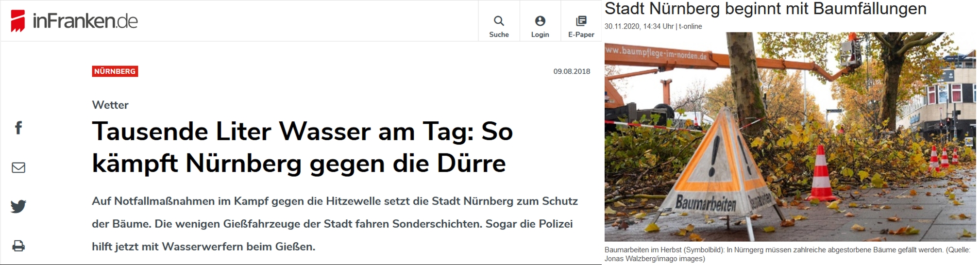Open the Suche magnifier icon
Image resolution: width=980 pixels, height=265 pixels.
click(499, 21)
